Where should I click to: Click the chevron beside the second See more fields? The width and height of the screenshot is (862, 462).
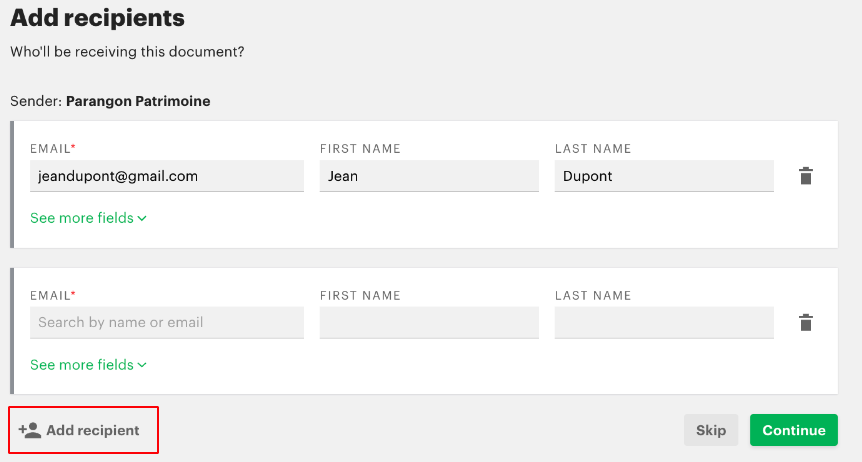(142, 365)
